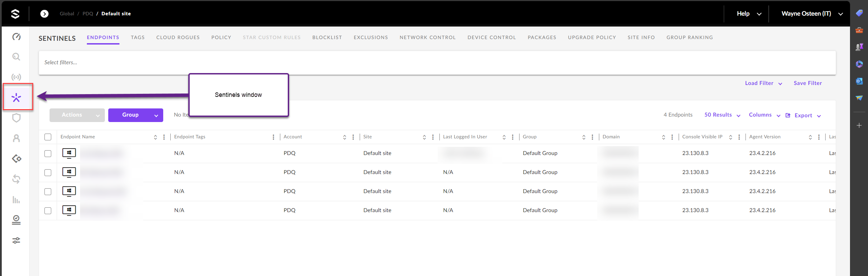Open the Dashboard gauge icon in sidebar

tap(16, 36)
